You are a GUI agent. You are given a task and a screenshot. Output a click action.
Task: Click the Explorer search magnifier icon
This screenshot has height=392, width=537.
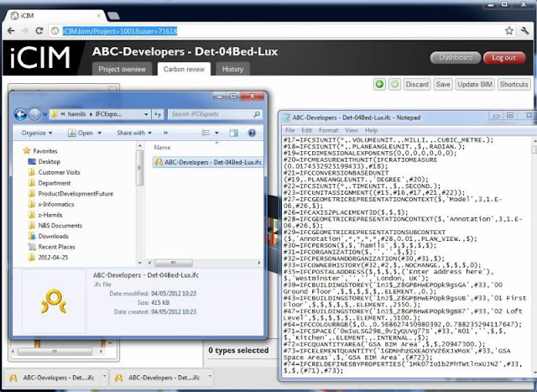coord(257,114)
